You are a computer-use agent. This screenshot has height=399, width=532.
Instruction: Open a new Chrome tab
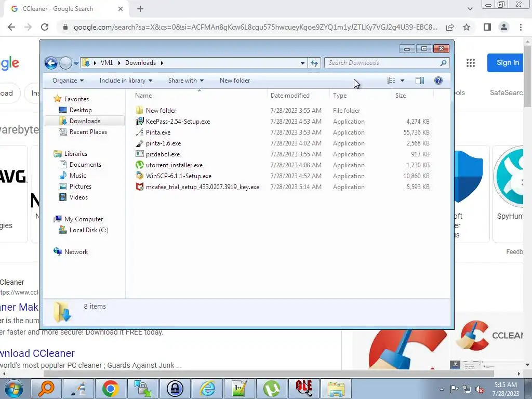140,9
